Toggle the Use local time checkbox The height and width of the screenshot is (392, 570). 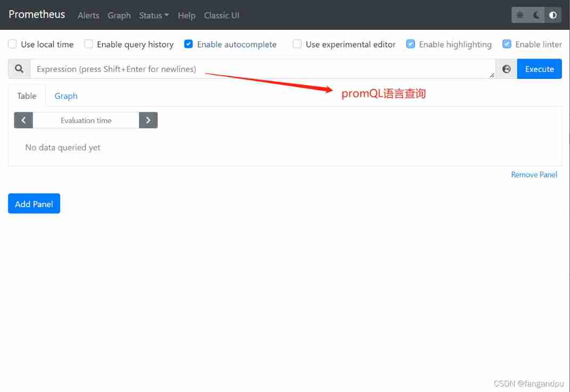click(x=12, y=44)
